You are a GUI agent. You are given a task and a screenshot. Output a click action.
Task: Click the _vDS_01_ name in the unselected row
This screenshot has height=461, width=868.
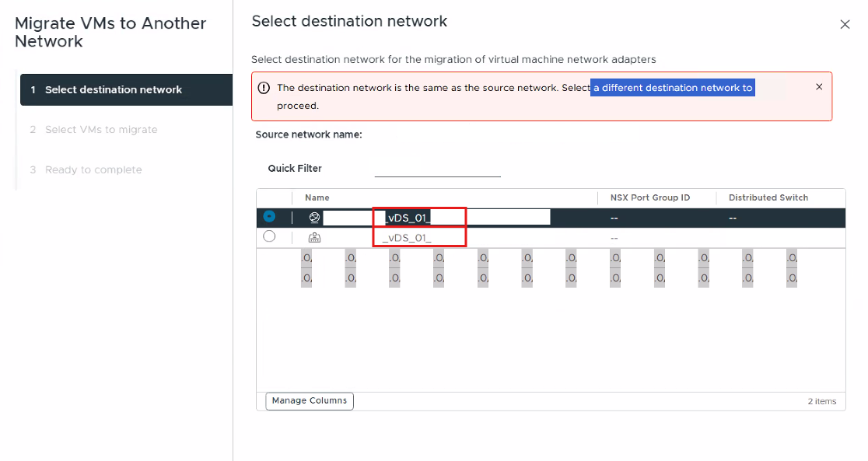[407, 237]
